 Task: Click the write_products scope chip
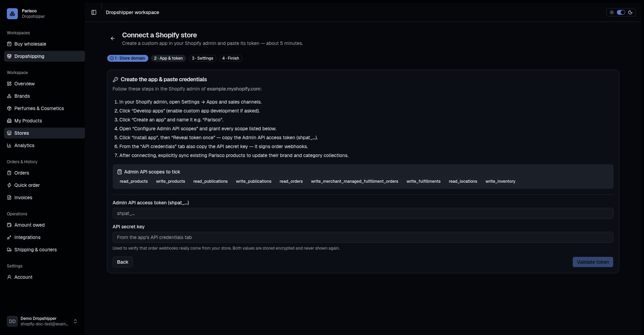pos(171,181)
